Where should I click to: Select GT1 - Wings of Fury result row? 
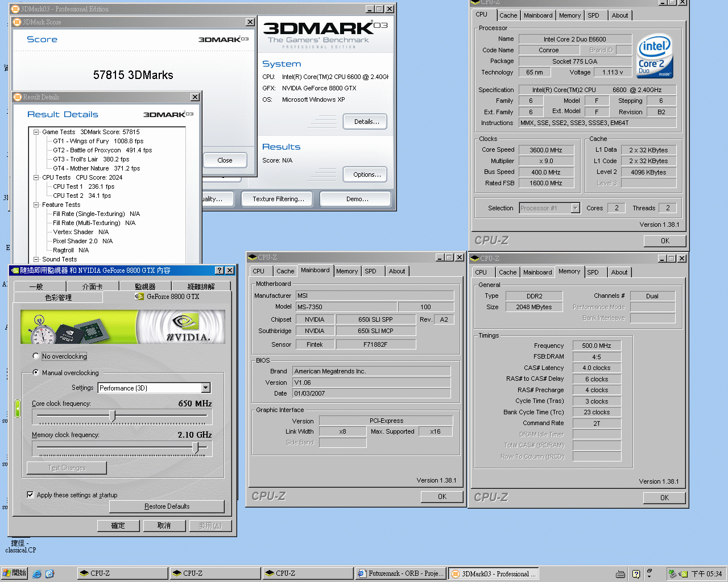pyautogui.click(x=98, y=141)
